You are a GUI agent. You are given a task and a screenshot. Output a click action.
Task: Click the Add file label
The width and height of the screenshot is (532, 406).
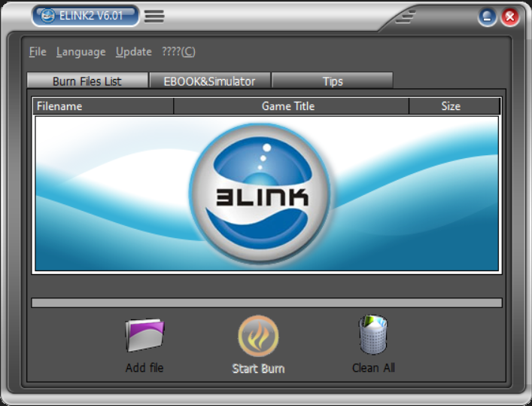coord(144,368)
